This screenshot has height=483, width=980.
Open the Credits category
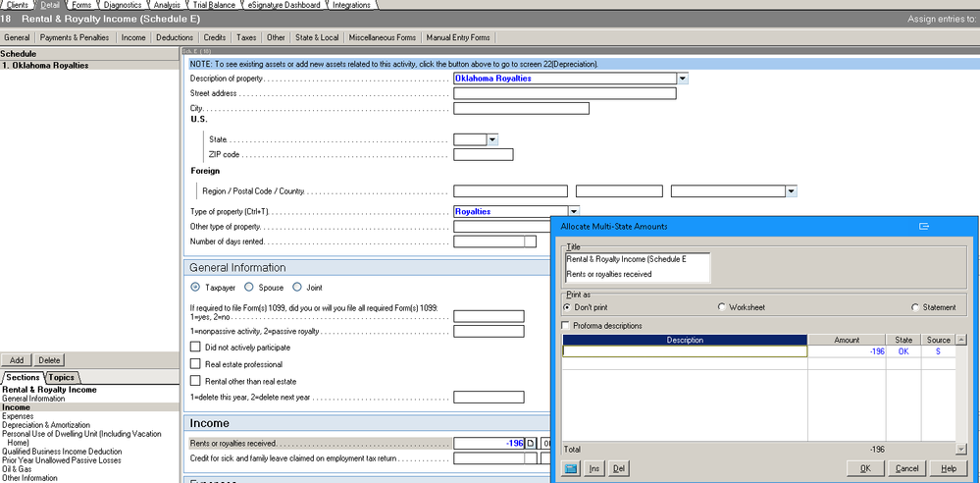(215, 37)
